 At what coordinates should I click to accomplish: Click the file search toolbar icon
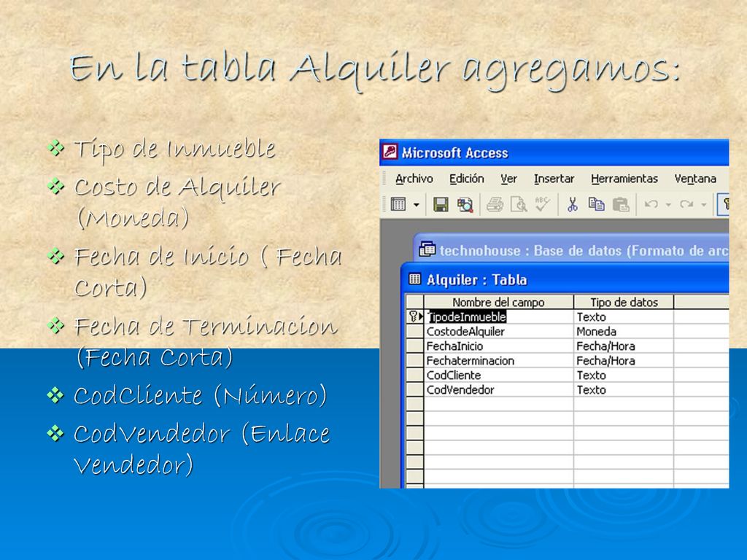click(x=465, y=205)
